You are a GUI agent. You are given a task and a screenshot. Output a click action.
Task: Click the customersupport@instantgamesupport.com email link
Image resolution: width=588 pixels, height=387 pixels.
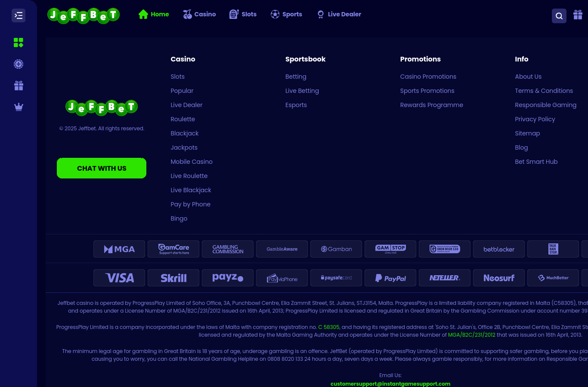click(x=390, y=384)
